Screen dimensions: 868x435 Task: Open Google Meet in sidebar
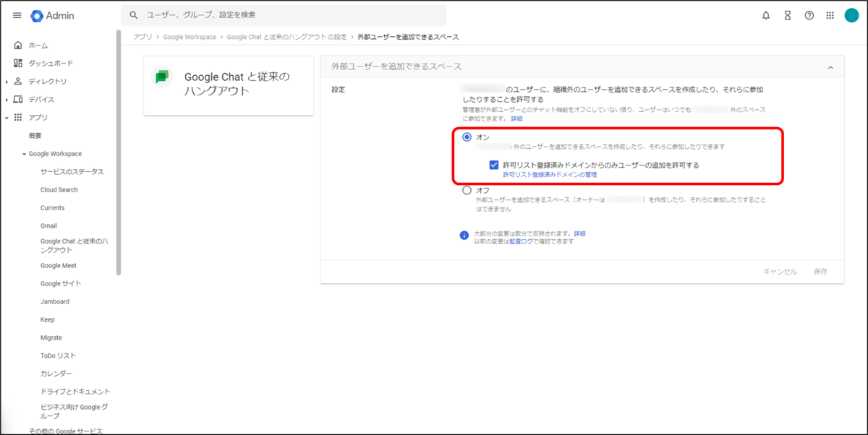[x=59, y=266]
